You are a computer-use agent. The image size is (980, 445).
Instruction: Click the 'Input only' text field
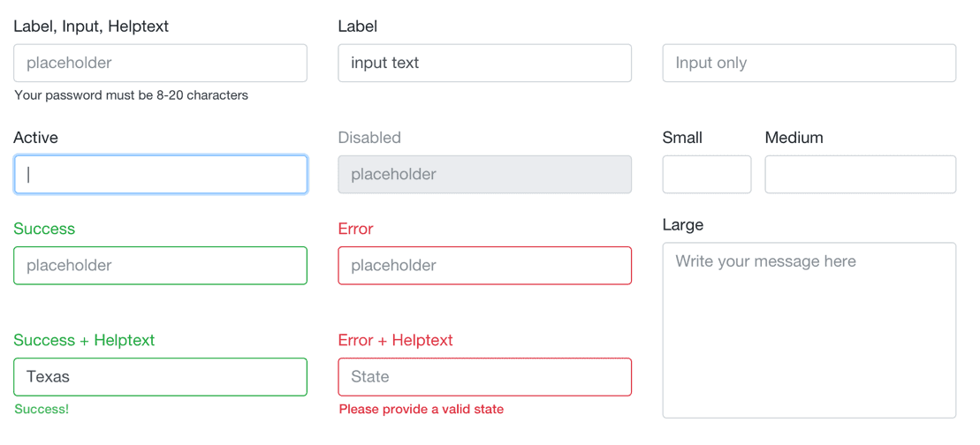click(x=809, y=63)
